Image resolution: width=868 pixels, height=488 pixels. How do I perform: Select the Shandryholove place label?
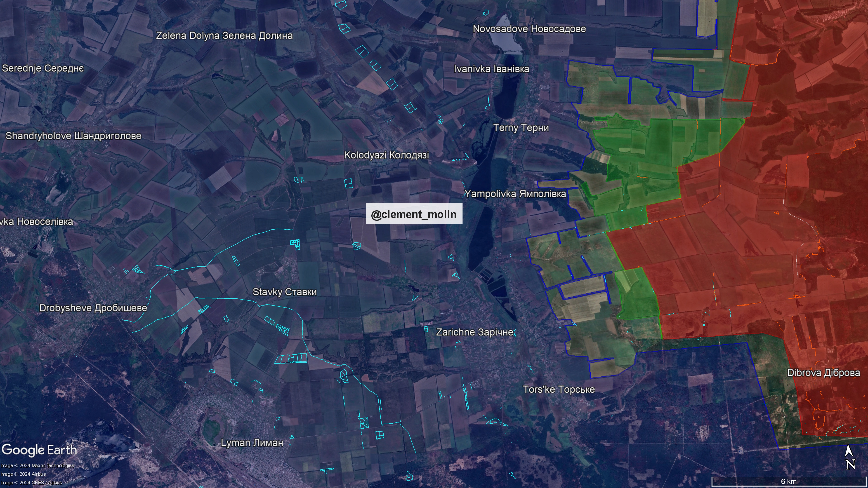click(x=73, y=136)
